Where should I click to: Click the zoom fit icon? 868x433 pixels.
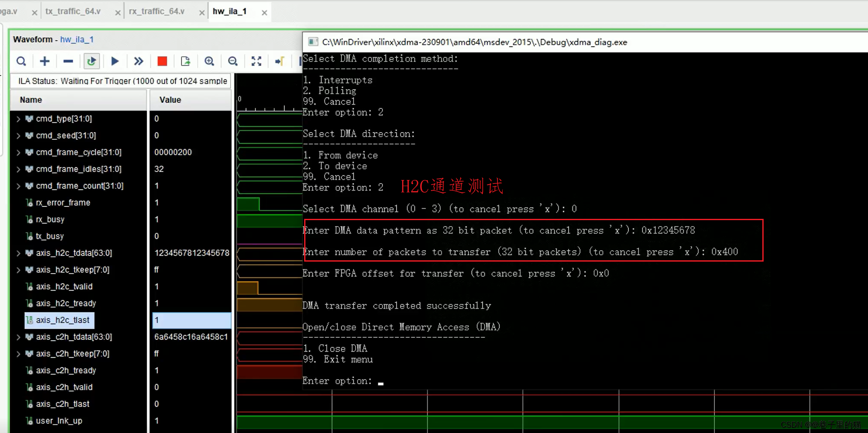click(x=256, y=61)
